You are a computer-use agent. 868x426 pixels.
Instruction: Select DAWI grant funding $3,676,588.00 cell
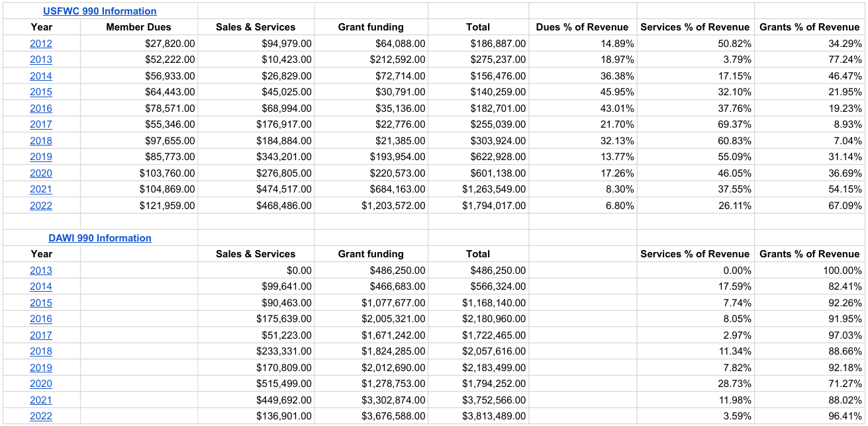point(371,416)
